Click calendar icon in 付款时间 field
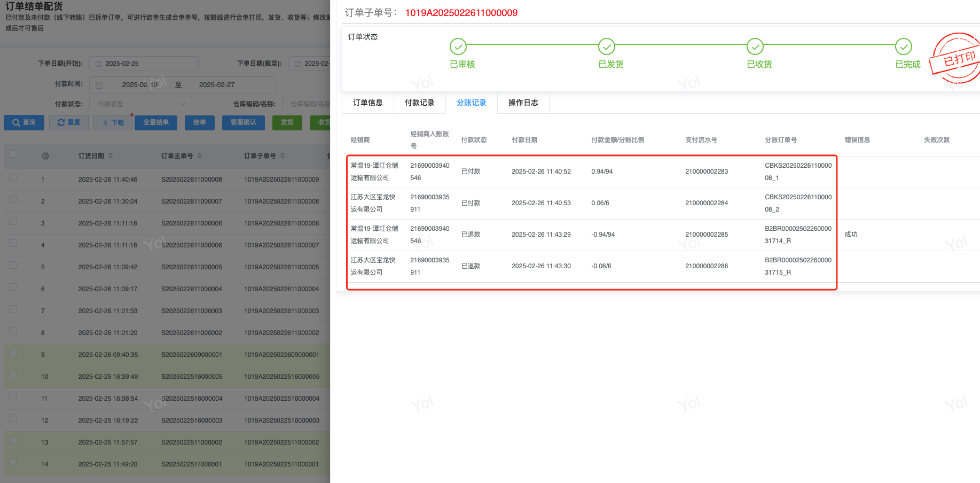Viewport: 980px width, 483px height. pyautogui.click(x=99, y=85)
